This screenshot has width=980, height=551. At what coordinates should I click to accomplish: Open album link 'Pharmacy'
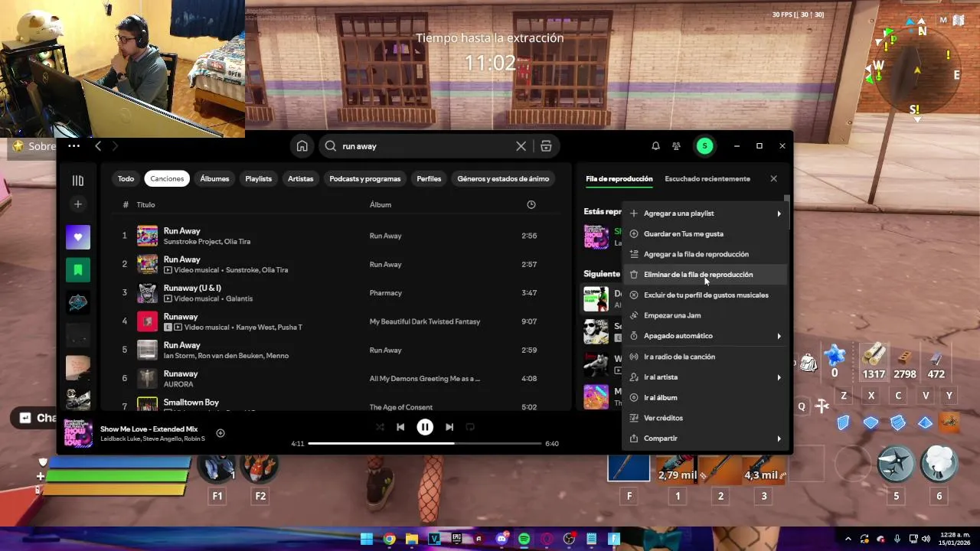[385, 293]
